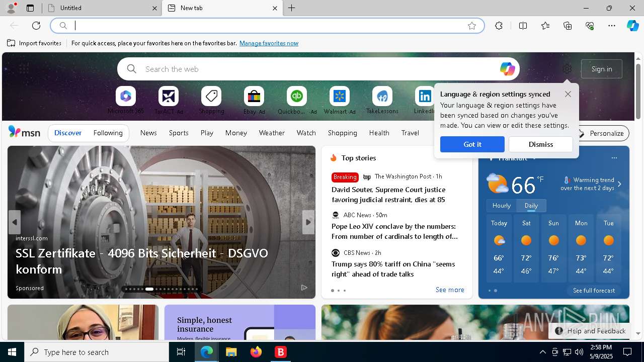644x362 pixels.
Task: Click Import favorites
Action: coord(34,43)
